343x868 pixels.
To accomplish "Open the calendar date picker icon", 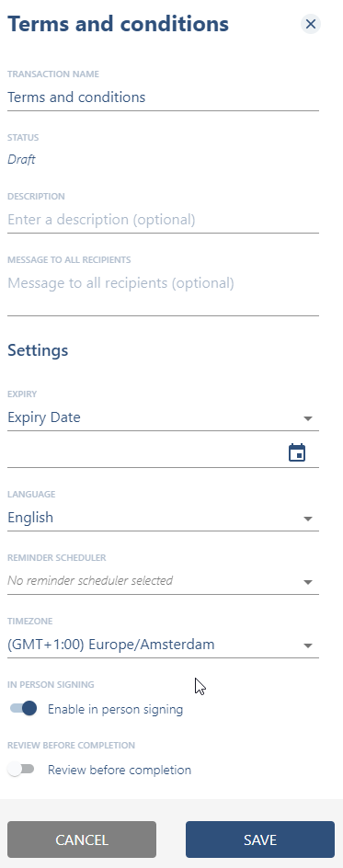I will coord(297,452).
